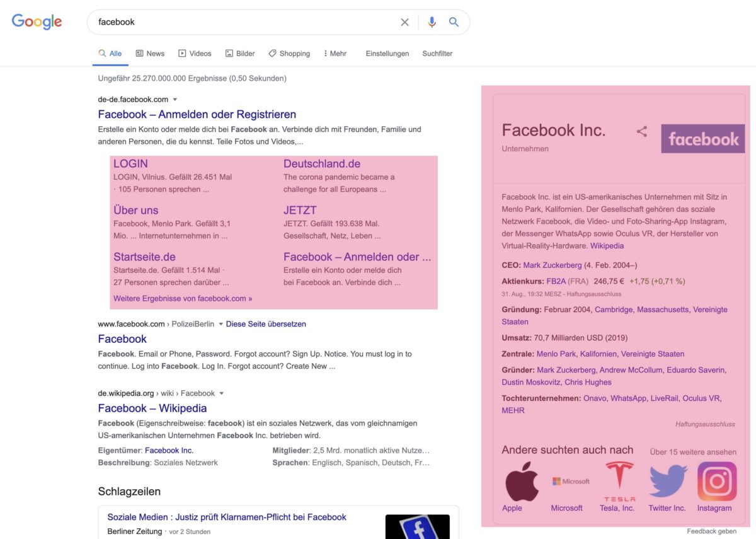This screenshot has height=539, width=756.
Task: Click subsidiary LiveRail link
Action: [664, 398]
